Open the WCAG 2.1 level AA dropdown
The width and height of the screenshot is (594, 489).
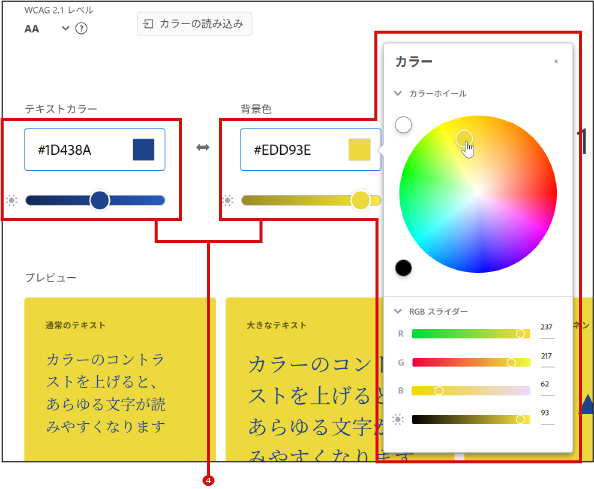click(x=47, y=28)
